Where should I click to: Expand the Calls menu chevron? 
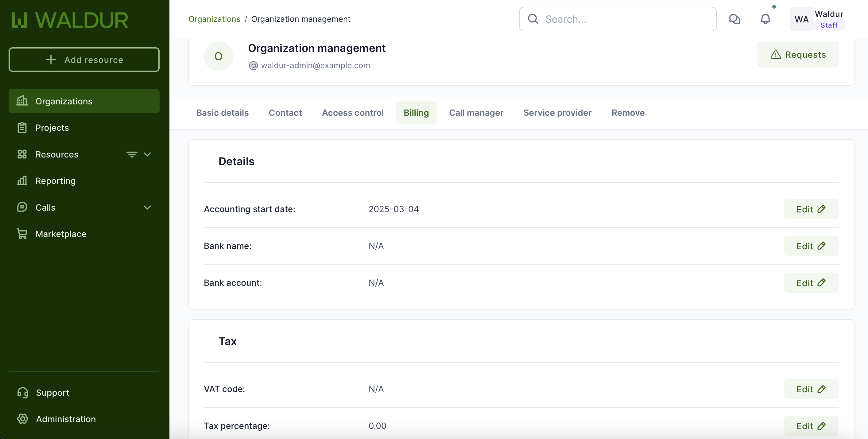pos(147,208)
